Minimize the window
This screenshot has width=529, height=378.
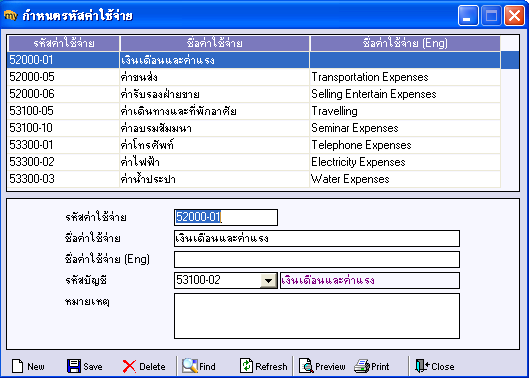[x=468, y=16]
